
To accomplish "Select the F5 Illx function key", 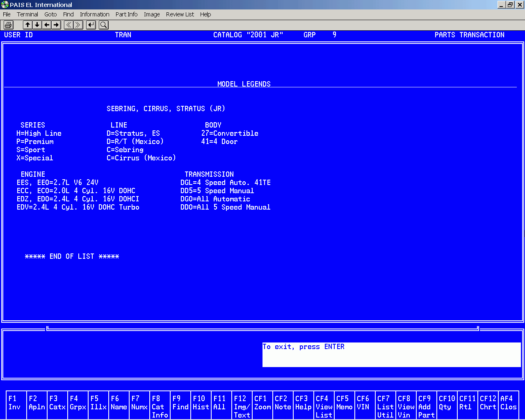I will pos(98,405).
